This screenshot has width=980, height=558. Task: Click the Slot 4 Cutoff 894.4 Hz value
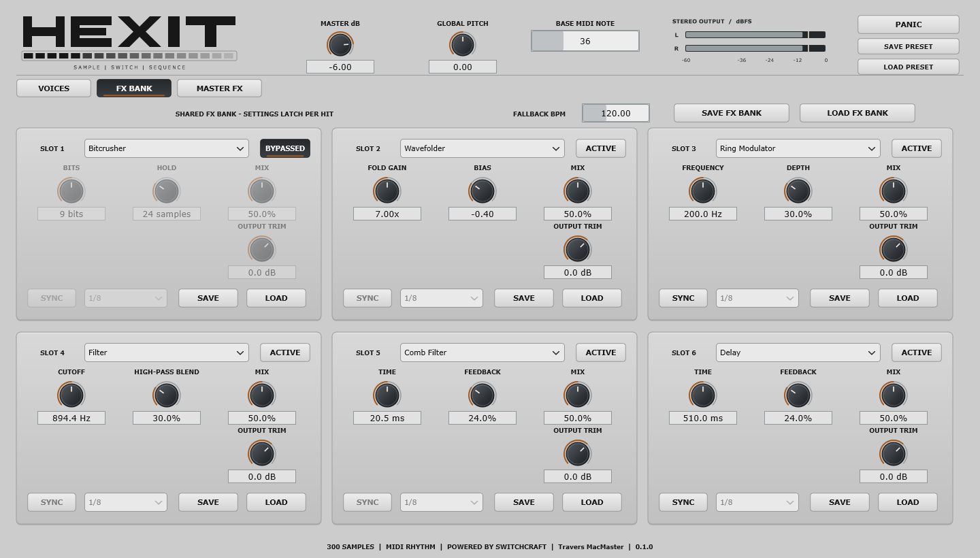(71, 418)
